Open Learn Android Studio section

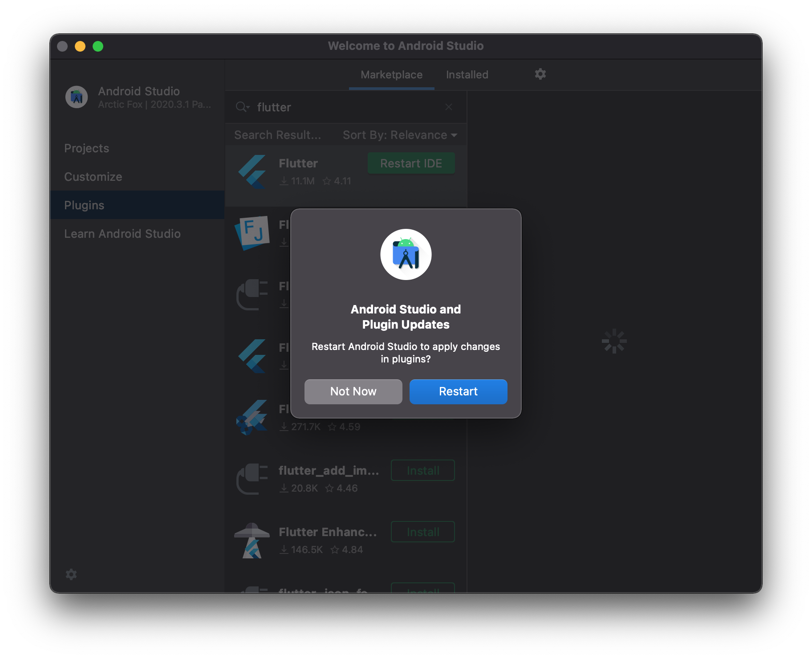(137, 234)
